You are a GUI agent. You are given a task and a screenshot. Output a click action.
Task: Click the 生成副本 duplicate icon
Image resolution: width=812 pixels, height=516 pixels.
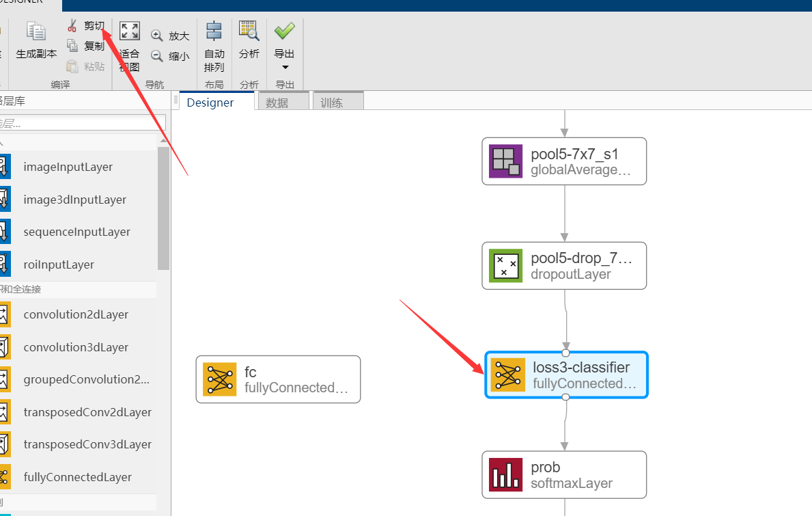tap(36, 31)
